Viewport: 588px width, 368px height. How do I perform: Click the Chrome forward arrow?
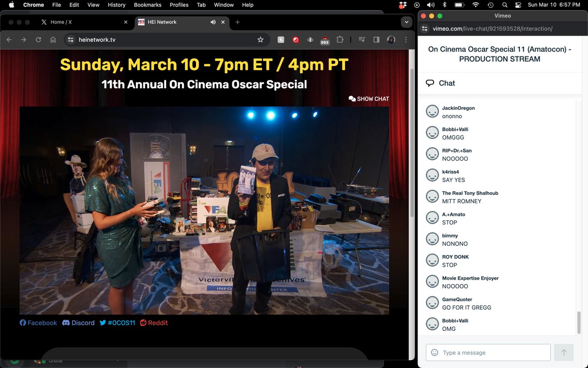tap(24, 40)
